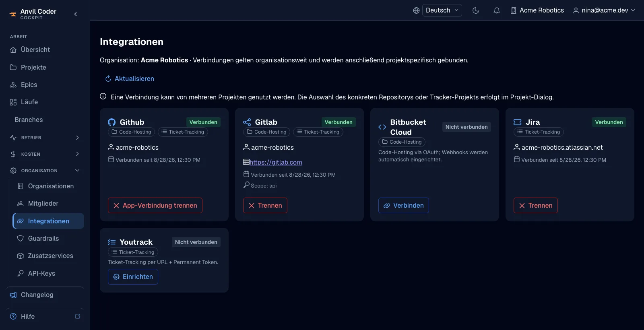Viewport: 644px width, 330px height.
Task: Click the building icon beside Acme Robotics
Action: tap(514, 10)
